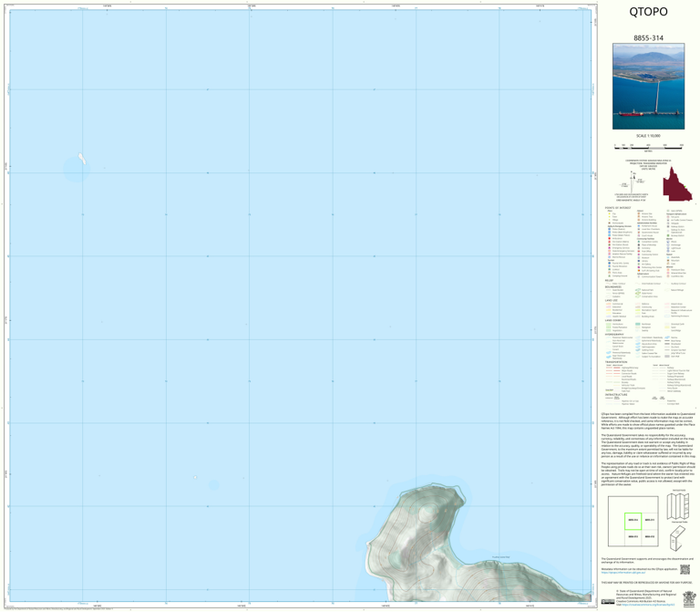Click the Queensland state locator map
This screenshot has width=700, height=612.
[x=677, y=183]
